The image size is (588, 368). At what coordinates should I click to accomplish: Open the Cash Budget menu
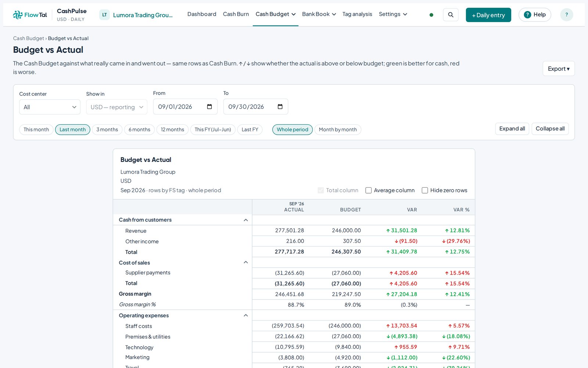(276, 14)
